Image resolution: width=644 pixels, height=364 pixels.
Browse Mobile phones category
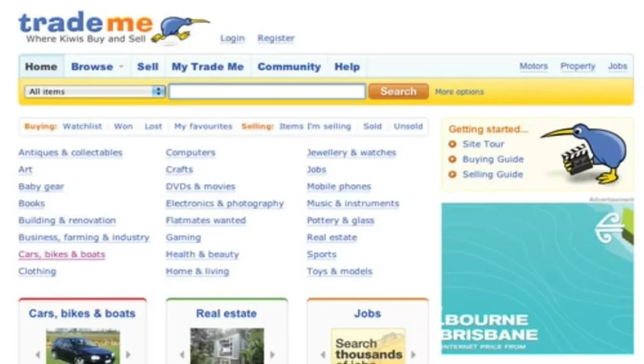[339, 187]
